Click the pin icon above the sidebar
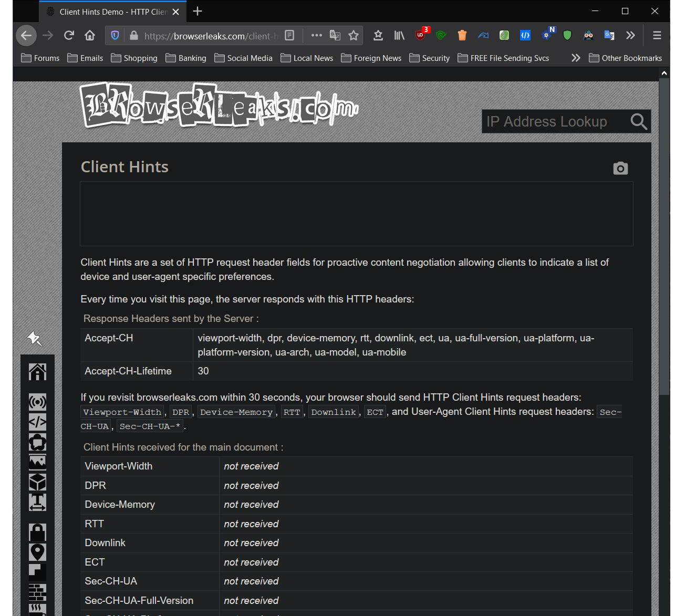The height and width of the screenshot is (616, 685). (35, 338)
